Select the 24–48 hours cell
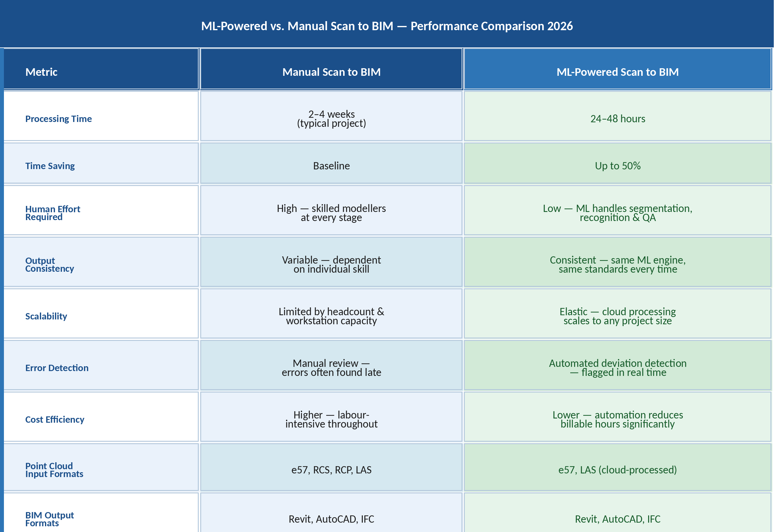The height and width of the screenshot is (532, 775). 617,119
